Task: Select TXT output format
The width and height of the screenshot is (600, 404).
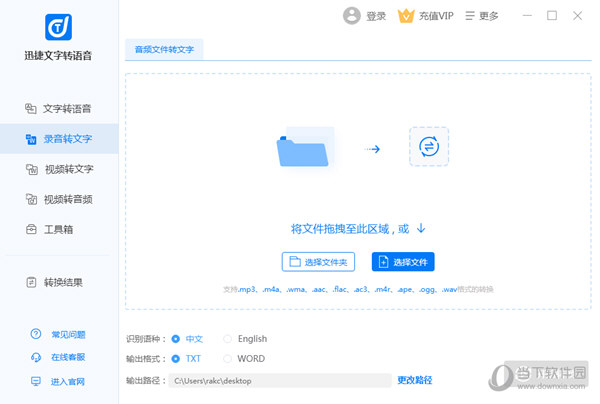Action: (x=186, y=359)
